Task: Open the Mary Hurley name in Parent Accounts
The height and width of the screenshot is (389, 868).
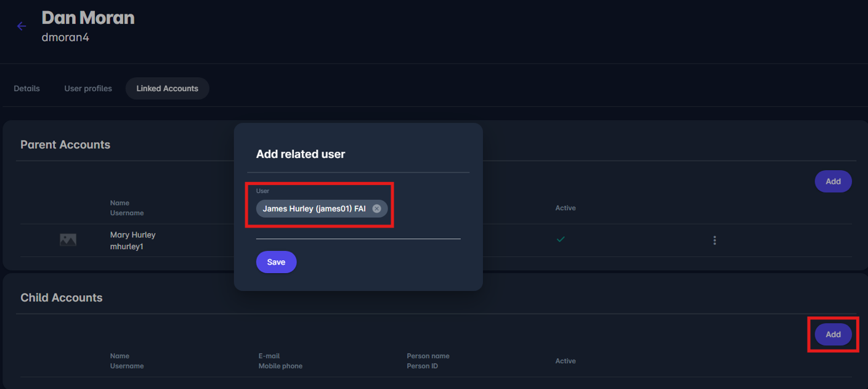Action: (132, 235)
